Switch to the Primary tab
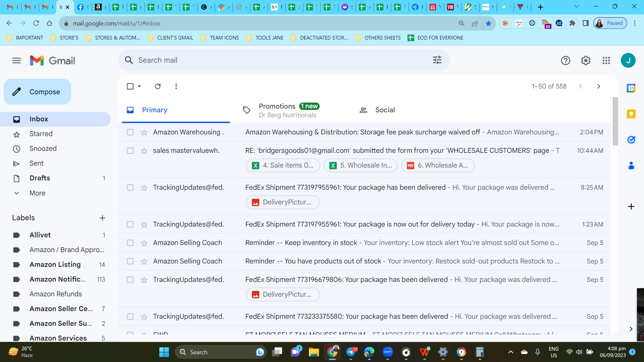The height and width of the screenshot is (362, 644). (x=176, y=110)
